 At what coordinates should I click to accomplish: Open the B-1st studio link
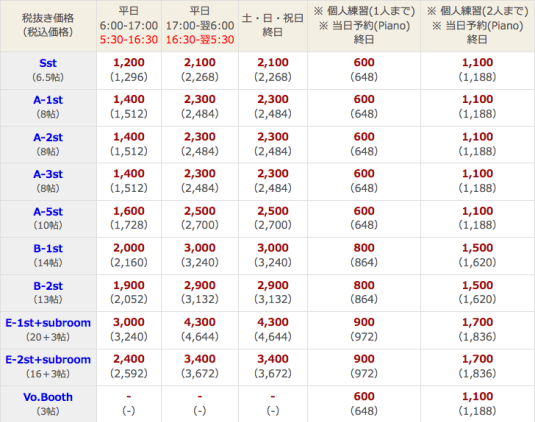tap(48, 248)
